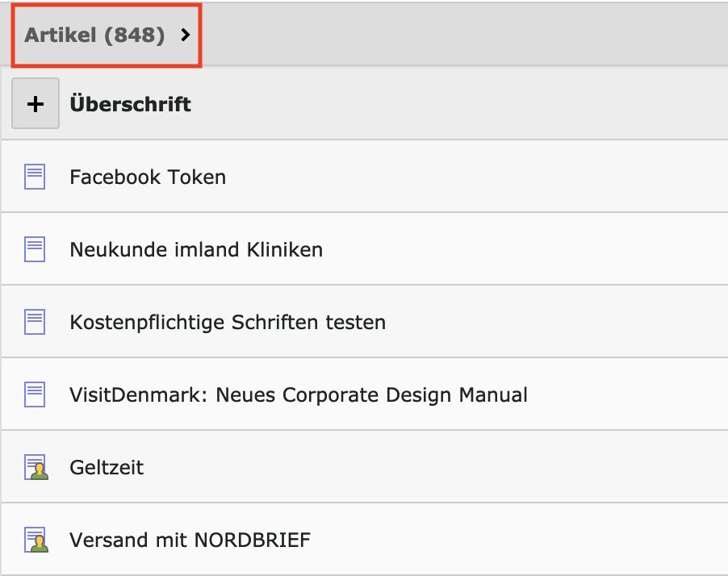Edit the Neukunde imland Kliniken article title
This screenshot has height=576, width=728.
[x=196, y=249]
